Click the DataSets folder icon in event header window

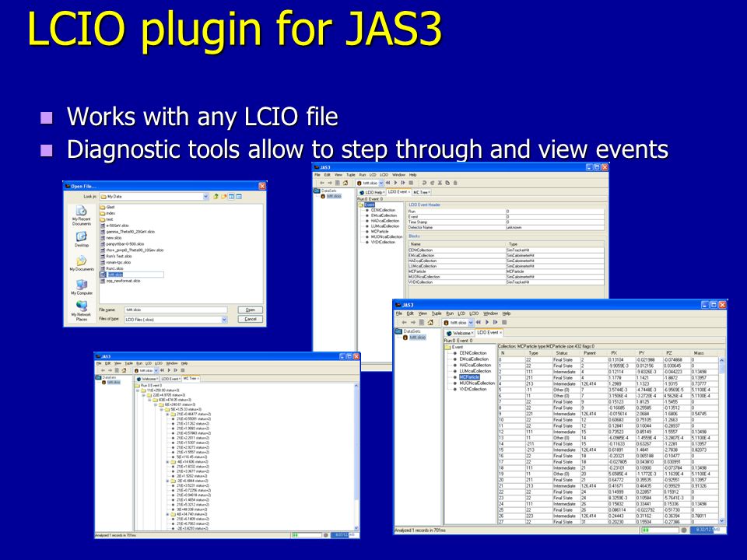point(317,191)
